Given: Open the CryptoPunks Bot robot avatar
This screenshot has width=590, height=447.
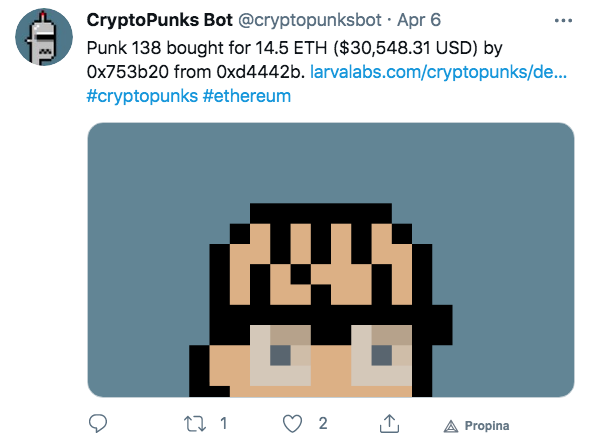Looking at the screenshot, I should tap(44, 37).
